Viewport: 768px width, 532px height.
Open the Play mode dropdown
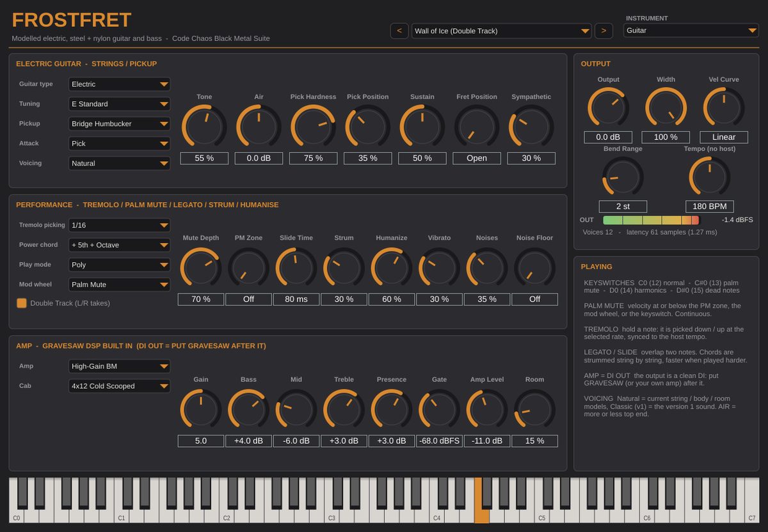tap(120, 265)
